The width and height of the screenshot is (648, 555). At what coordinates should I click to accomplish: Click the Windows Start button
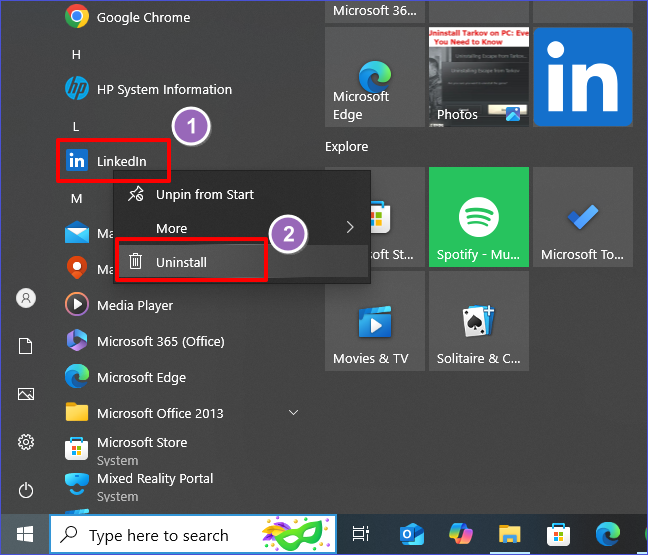click(x=25, y=534)
